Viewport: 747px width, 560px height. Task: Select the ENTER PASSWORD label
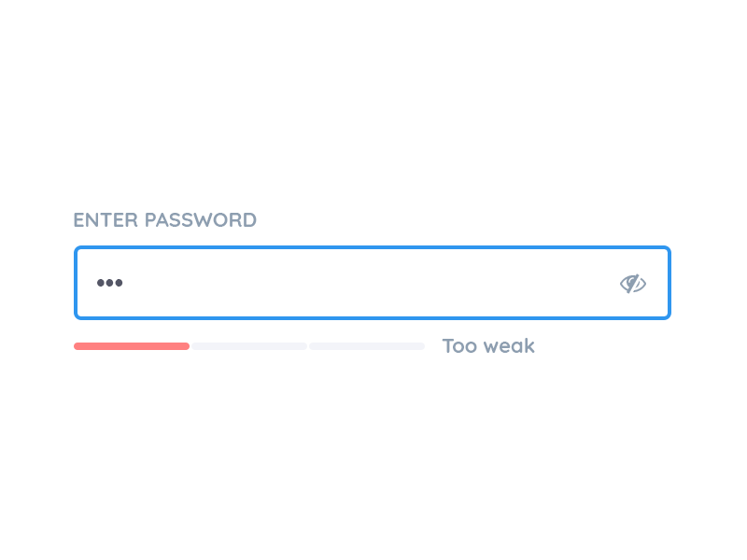[x=165, y=220]
